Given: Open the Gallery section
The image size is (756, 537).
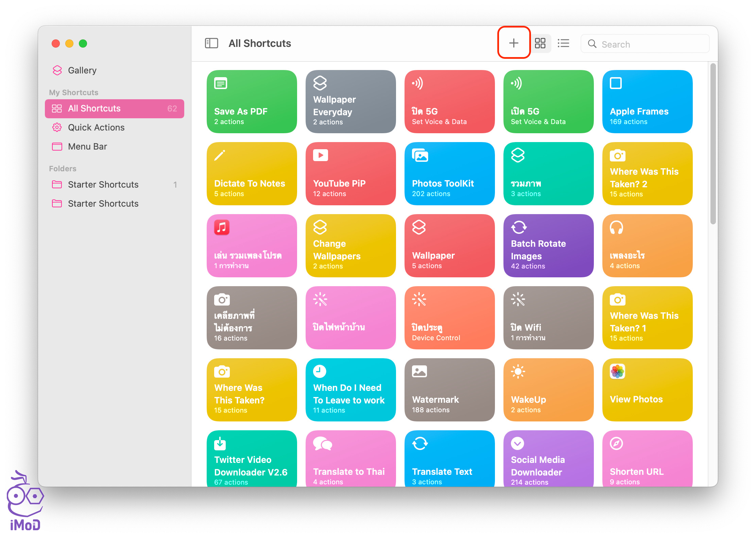Looking at the screenshot, I should click(82, 70).
